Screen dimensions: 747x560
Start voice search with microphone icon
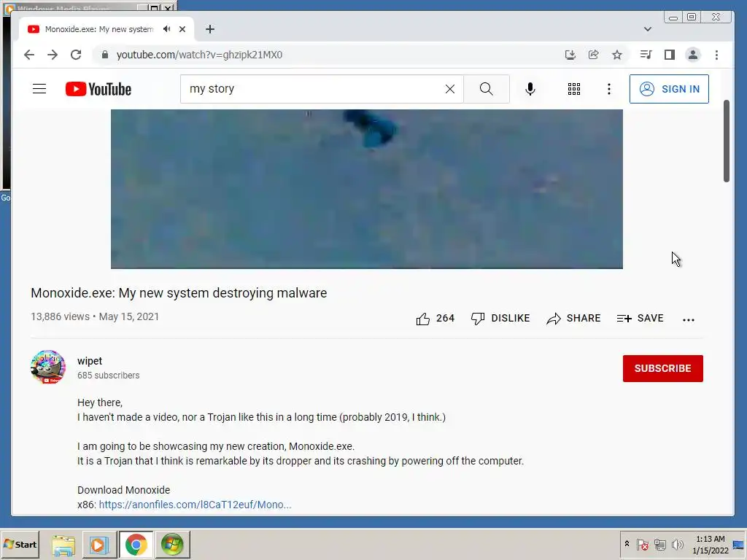(x=530, y=89)
